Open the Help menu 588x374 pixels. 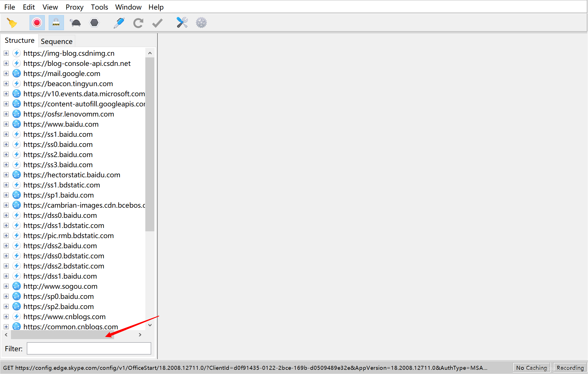[156, 7]
